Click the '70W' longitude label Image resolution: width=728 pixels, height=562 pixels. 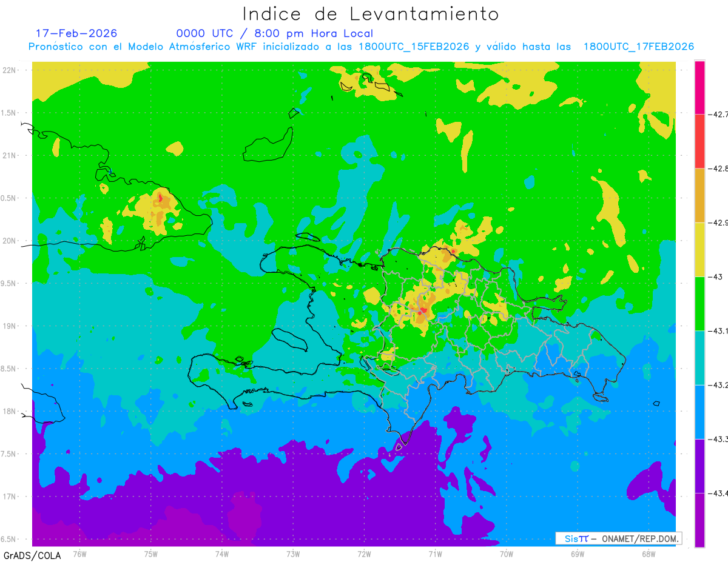[506, 554]
